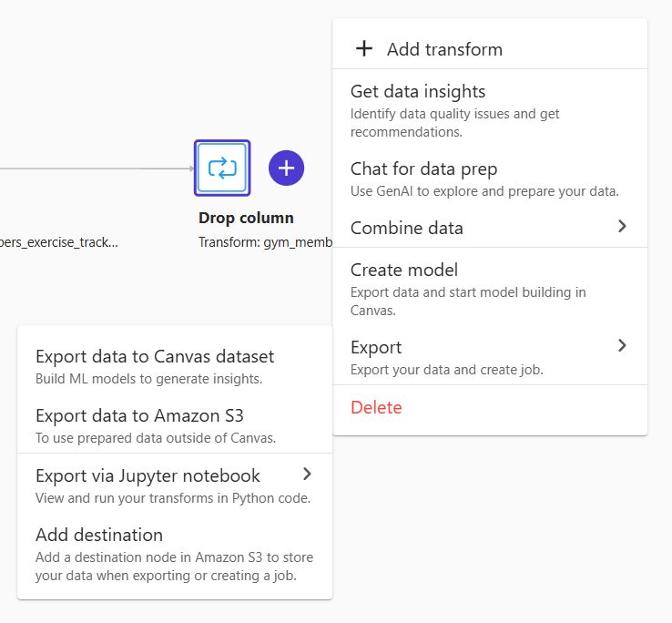Select Export data to Amazon S3
This screenshot has height=623, width=672.
click(x=175, y=426)
